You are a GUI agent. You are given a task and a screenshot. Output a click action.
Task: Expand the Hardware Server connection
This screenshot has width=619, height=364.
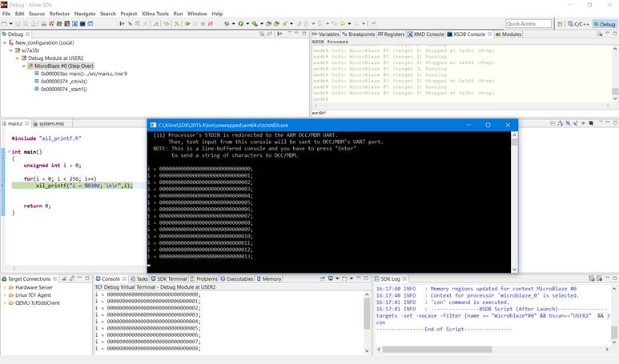(x=5, y=287)
